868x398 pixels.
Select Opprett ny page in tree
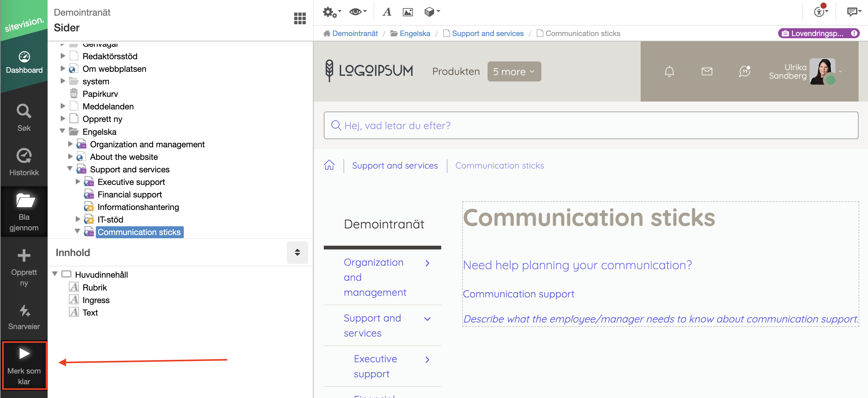(102, 119)
